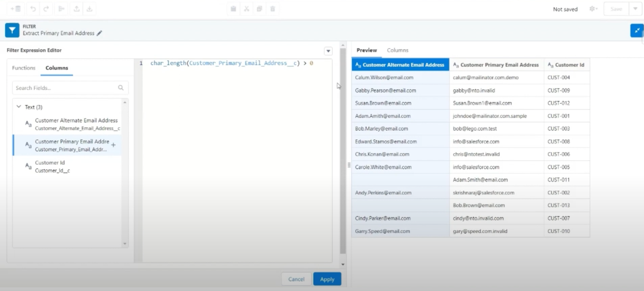Click the Not saved status text
The height and width of the screenshot is (291, 644).
(565, 9)
